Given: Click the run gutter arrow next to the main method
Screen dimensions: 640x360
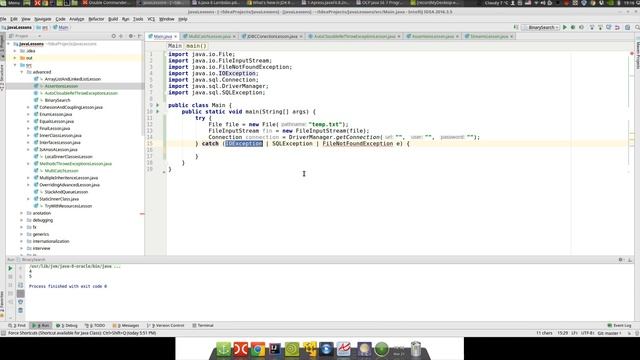Looking at the screenshot, I should tap(158, 111).
